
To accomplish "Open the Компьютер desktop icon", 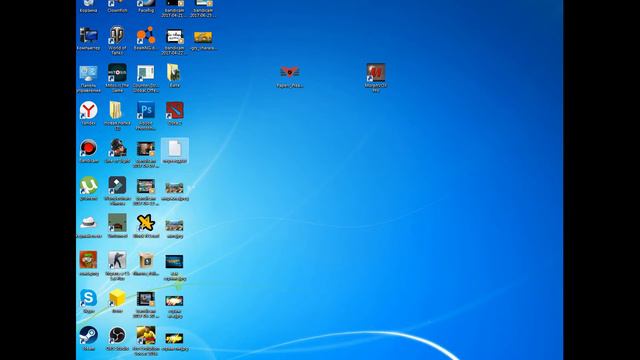I will pos(89,36).
